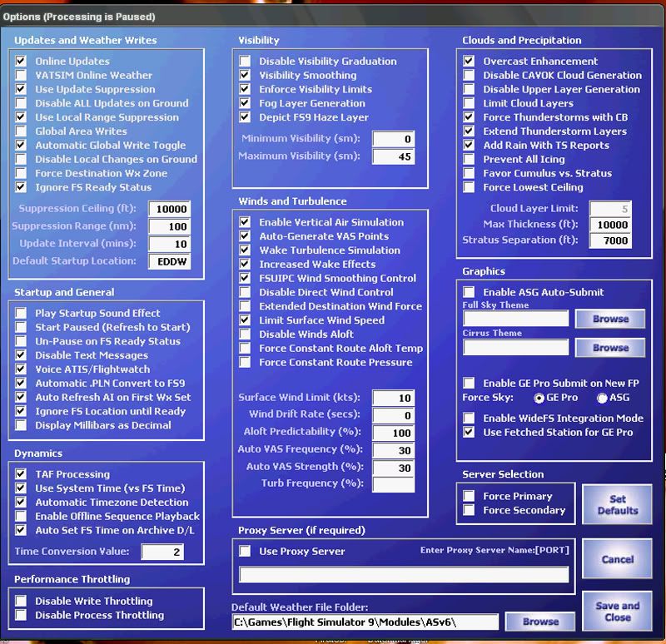Enable Use Proxy Server checkbox
Viewport: 666px width, 644px height.
point(245,551)
